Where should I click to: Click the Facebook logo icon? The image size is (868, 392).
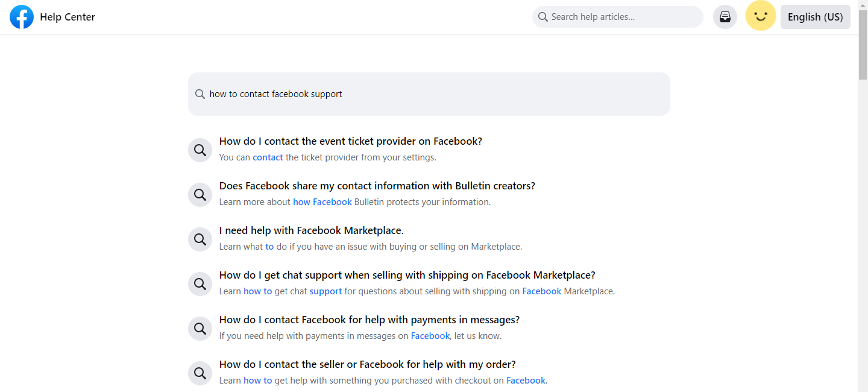(x=22, y=17)
